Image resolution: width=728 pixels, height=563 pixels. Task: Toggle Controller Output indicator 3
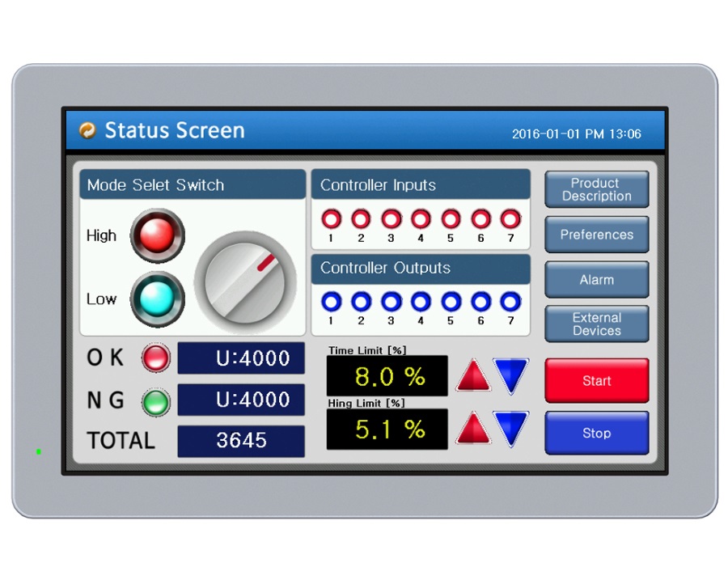391,302
